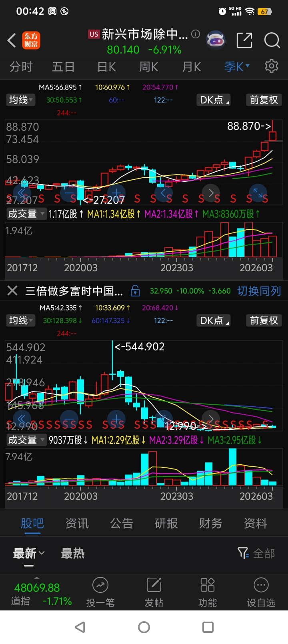Tap the back arrow in header
This screenshot has width=288, height=644.
coord(12,40)
